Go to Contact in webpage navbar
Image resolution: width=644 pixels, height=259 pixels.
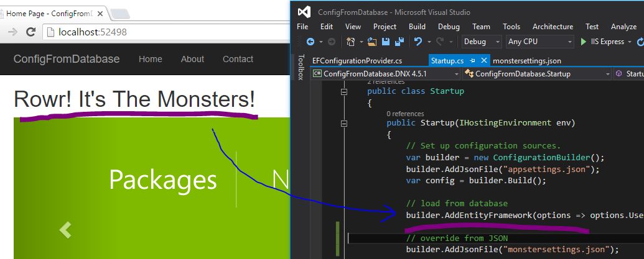click(x=238, y=59)
